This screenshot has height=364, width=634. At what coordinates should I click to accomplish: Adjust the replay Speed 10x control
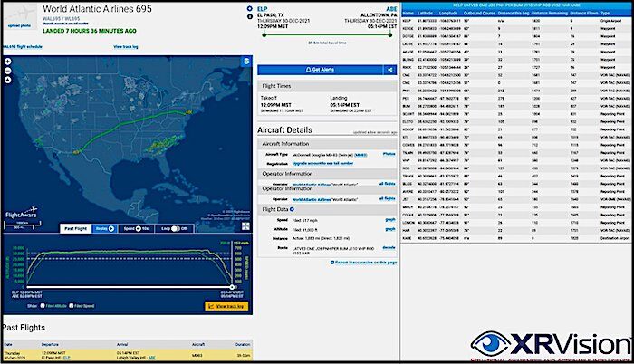(136, 228)
